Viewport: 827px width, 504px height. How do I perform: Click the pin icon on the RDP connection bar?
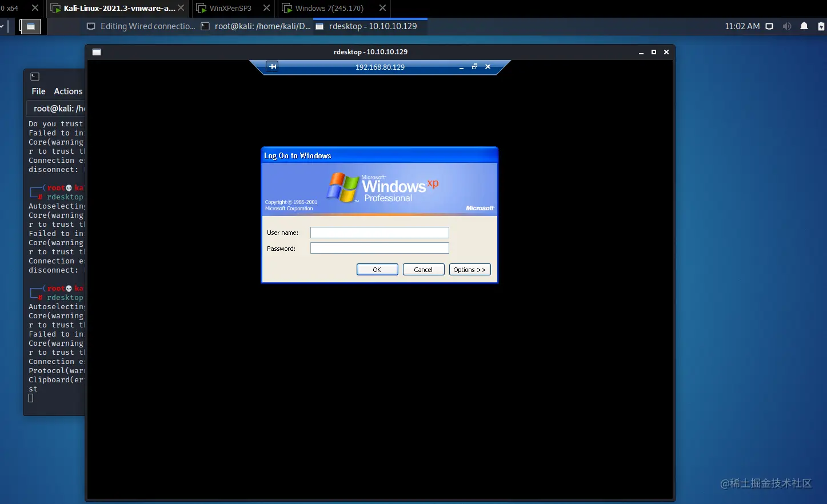[x=273, y=66]
